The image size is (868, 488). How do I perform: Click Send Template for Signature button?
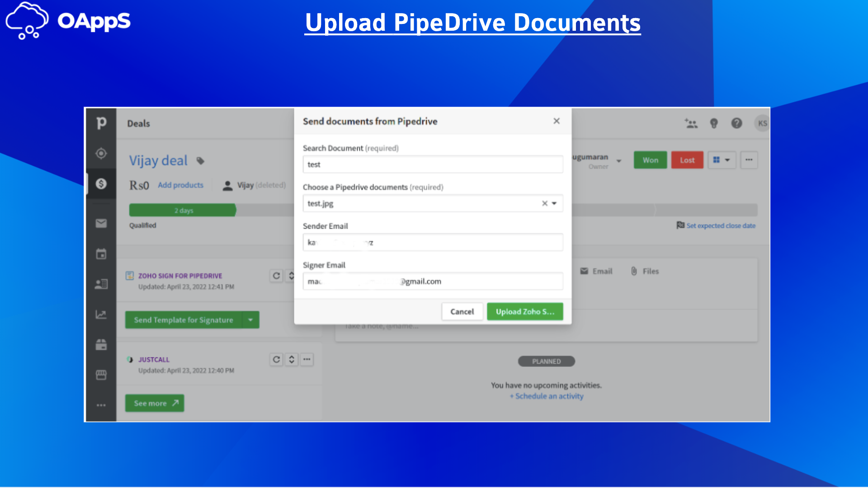[184, 320]
